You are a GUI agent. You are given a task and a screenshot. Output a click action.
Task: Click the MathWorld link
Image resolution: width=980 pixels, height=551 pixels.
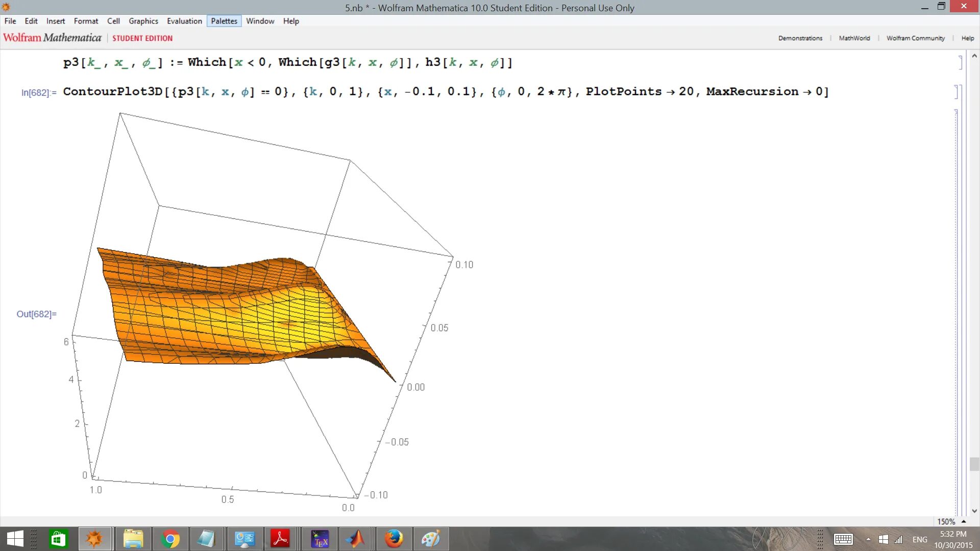pyautogui.click(x=854, y=38)
